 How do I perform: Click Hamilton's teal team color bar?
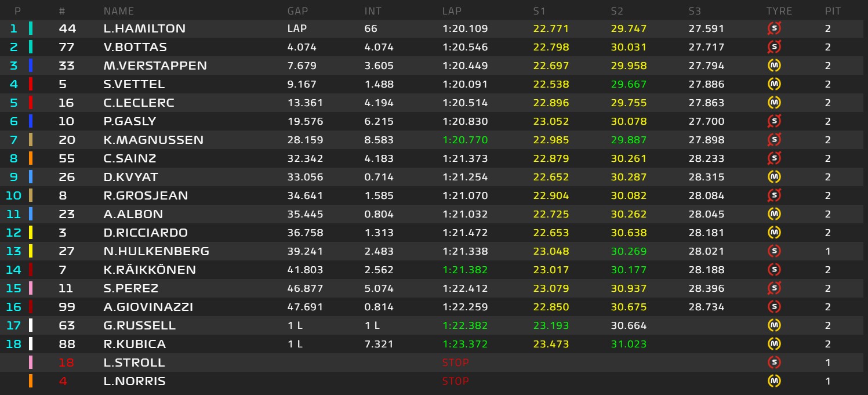coord(31,28)
